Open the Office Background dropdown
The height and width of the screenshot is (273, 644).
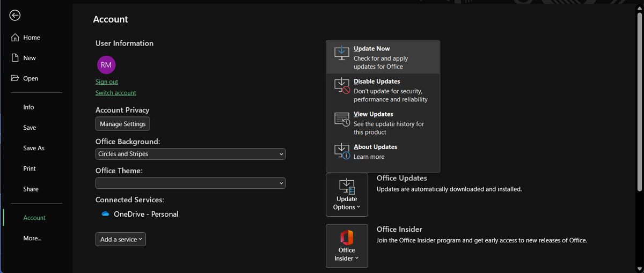coord(191,154)
